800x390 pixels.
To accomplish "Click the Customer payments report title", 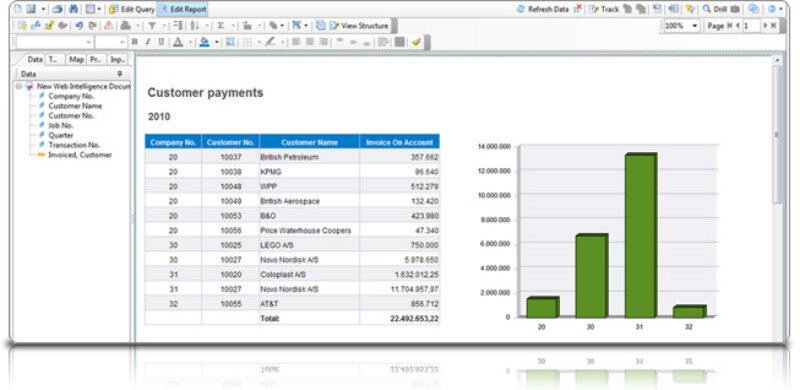I will tap(205, 93).
